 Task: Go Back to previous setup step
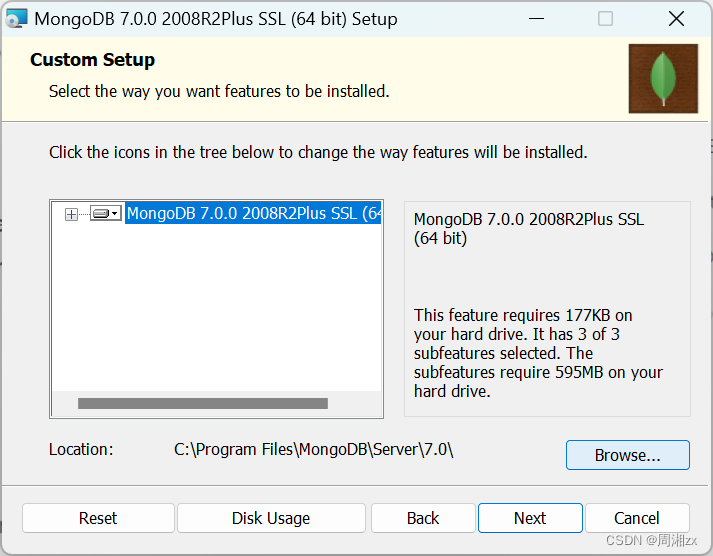pyautogui.click(x=423, y=518)
